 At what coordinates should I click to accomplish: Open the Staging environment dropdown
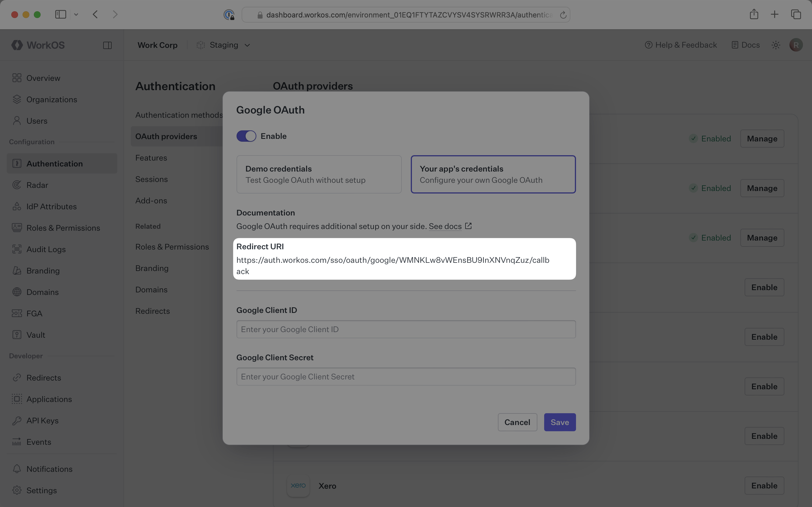223,45
